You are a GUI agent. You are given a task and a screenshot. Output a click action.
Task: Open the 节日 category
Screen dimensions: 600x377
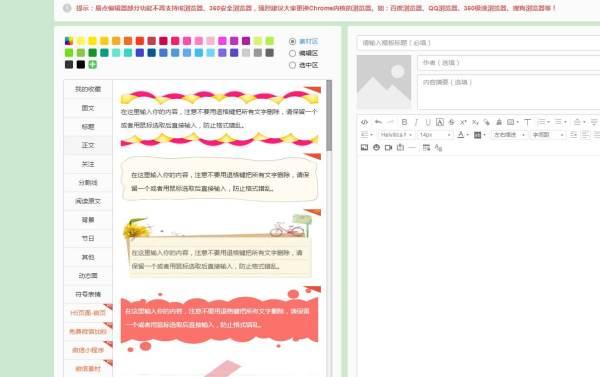tap(88, 238)
